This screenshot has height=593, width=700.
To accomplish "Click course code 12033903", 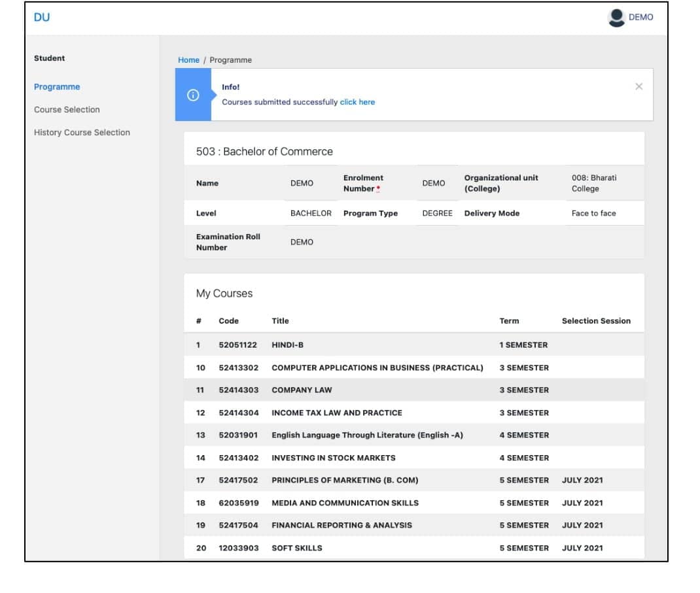I will click(x=239, y=549).
